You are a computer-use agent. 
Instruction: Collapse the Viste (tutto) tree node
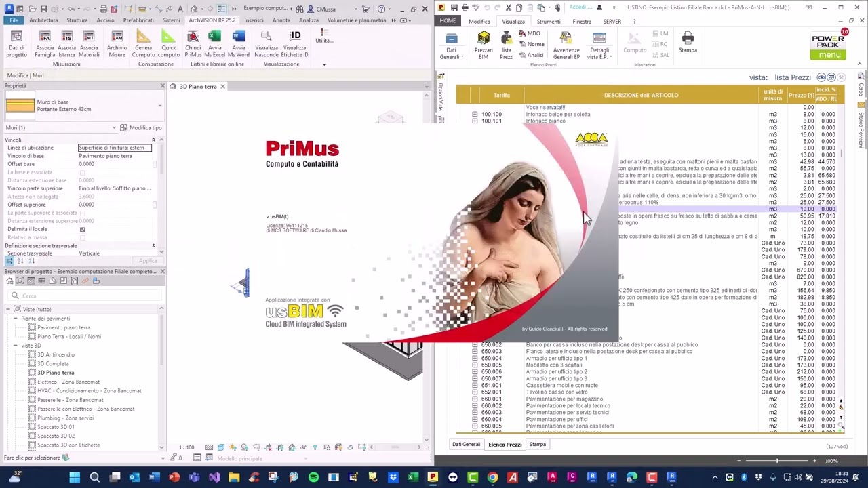tap(8, 309)
